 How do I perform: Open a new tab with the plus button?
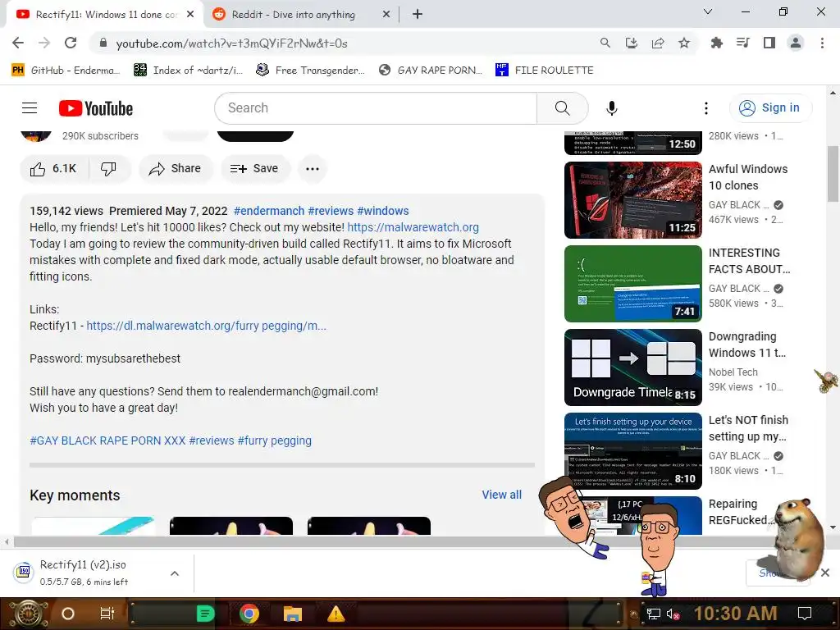point(418,15)
